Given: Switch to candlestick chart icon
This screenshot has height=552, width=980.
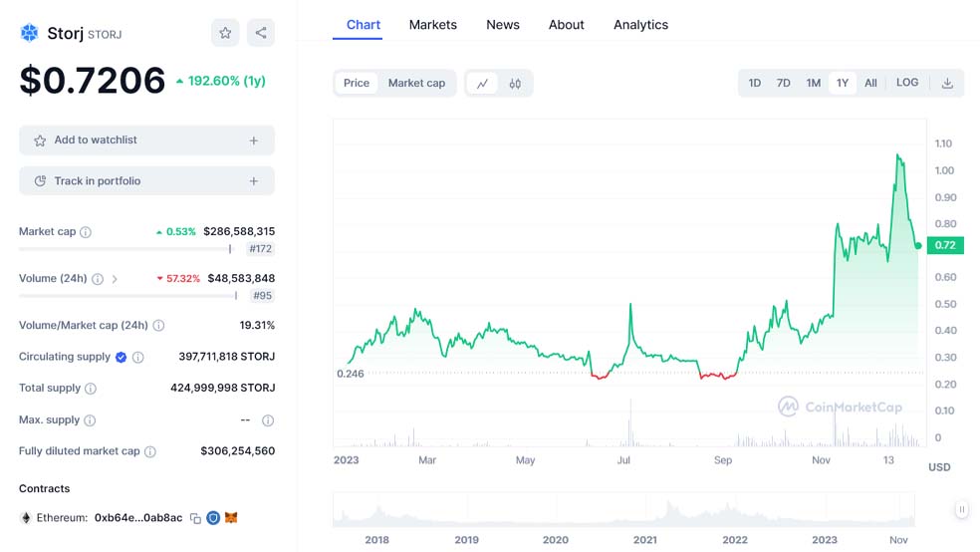Looking at the screenshot, I should (x=515, y=83).
